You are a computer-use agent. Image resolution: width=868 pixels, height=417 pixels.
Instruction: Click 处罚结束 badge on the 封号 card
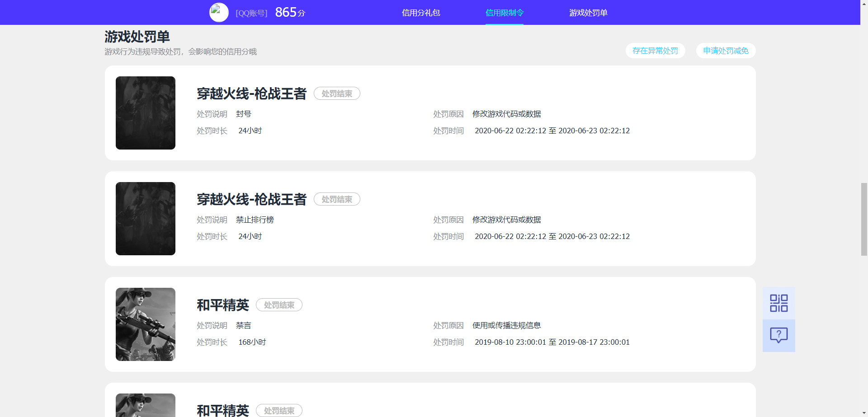pyautogui.click(x=337, y=94)
